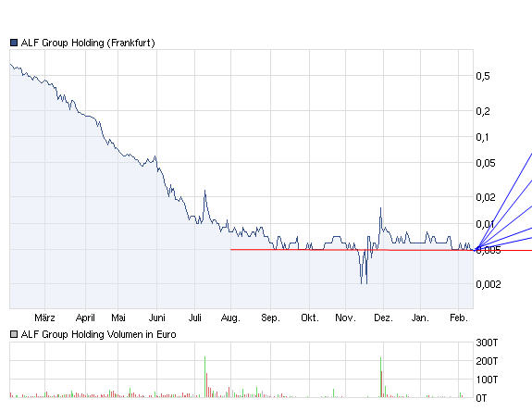Viewport: 532px width, 411px height.
Task: Click the tall volume spike near Dez.
Action: point(380,377)
